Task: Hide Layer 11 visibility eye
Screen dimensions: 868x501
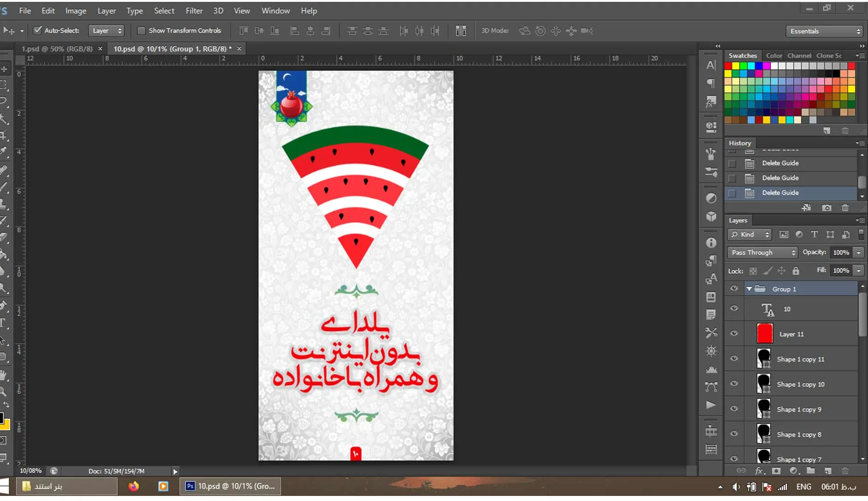Action: (x=734, y=333)
